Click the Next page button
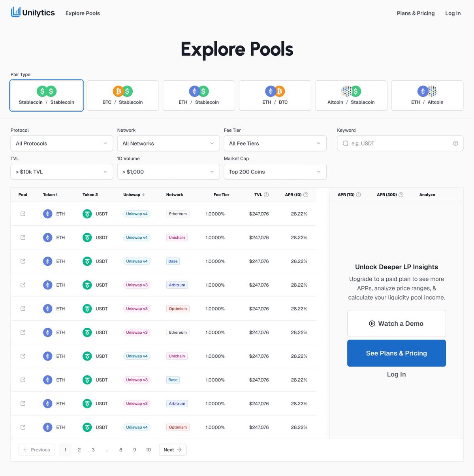 [173, 450]
